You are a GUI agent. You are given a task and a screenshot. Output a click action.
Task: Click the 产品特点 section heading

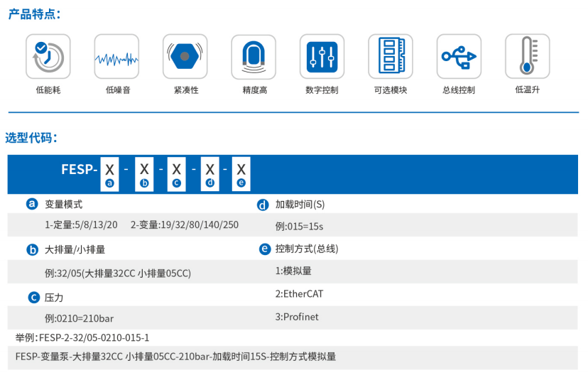point(34,13)
